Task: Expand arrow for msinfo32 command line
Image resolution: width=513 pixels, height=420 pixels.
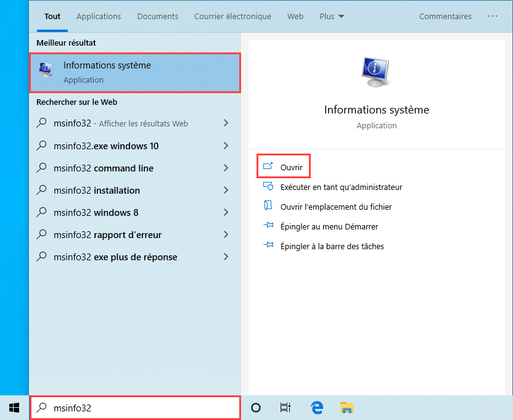Action: pos(226,168)
